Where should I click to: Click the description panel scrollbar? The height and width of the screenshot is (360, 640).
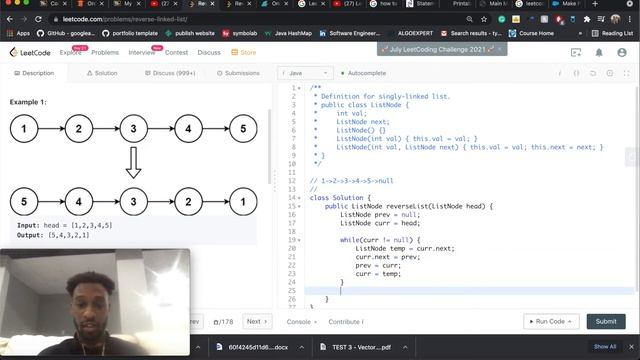269,147
